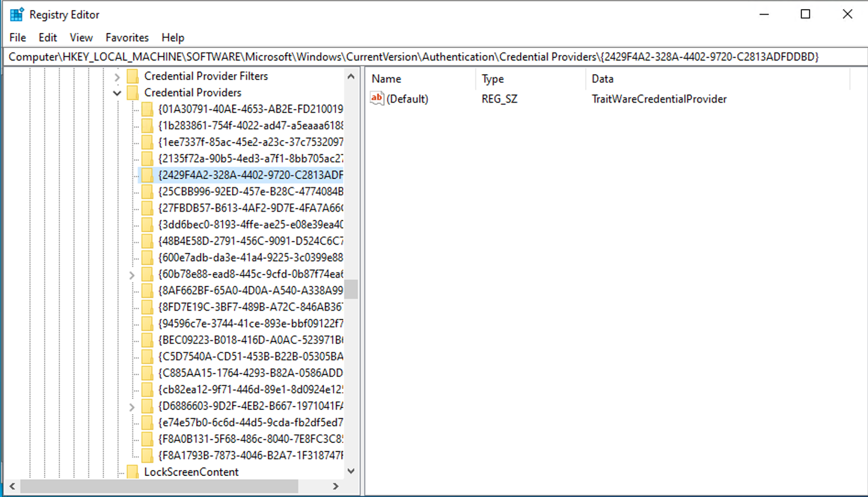Select the {25CBB996-92ED-457e key
Viewport: 868px width, 497px height.
click(x=251, y=192)
